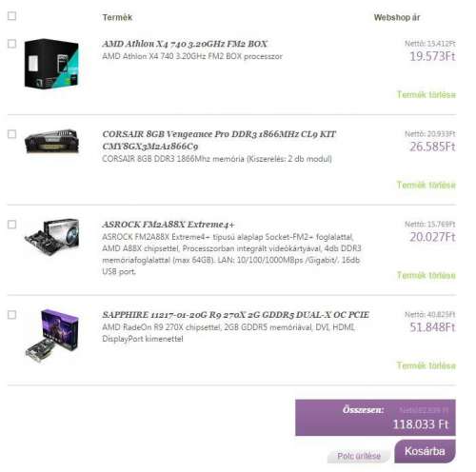The image size is (476, 472).
Task: Open the Corsair Vengeance memory image
Action: coord(51,141)
